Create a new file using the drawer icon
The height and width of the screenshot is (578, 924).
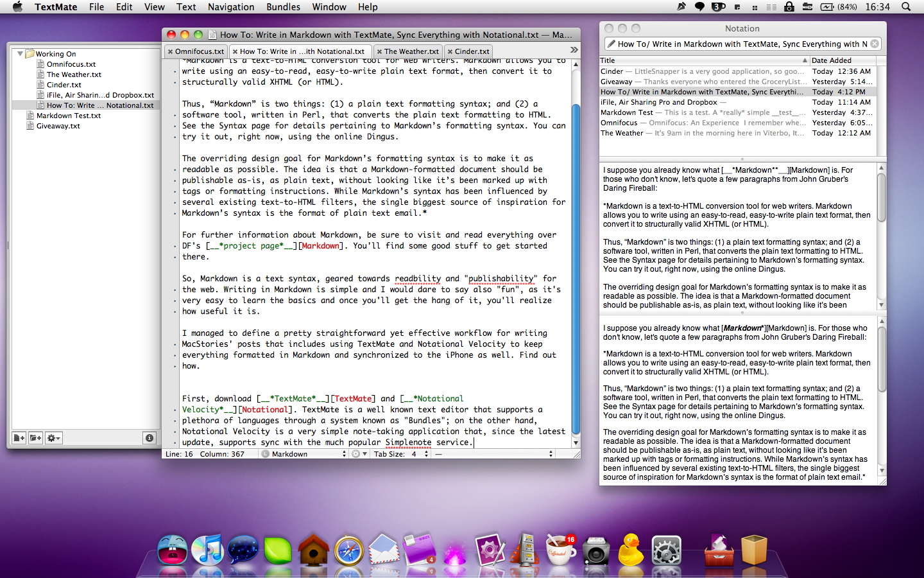point(18,437)
